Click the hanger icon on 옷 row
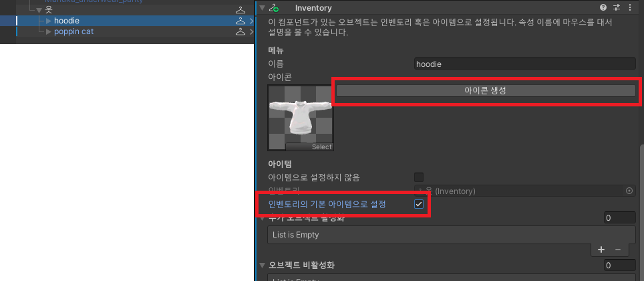This screenshot has width=644, height=281. point(240,10)
